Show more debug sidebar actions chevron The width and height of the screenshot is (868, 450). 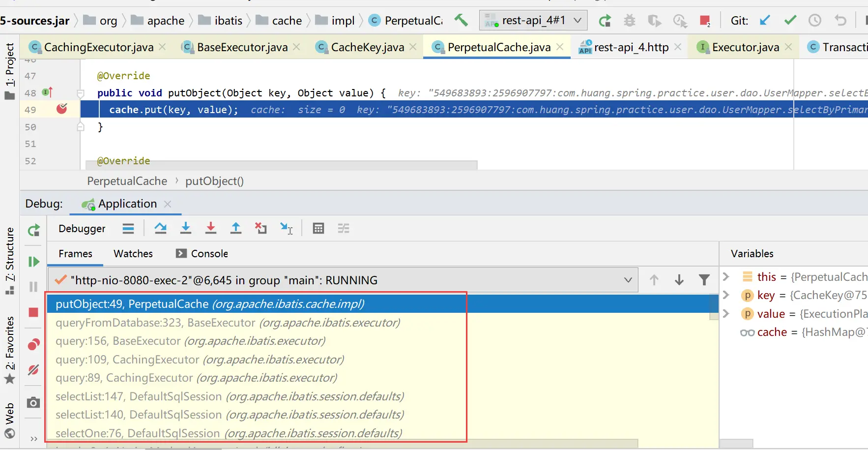33,439
